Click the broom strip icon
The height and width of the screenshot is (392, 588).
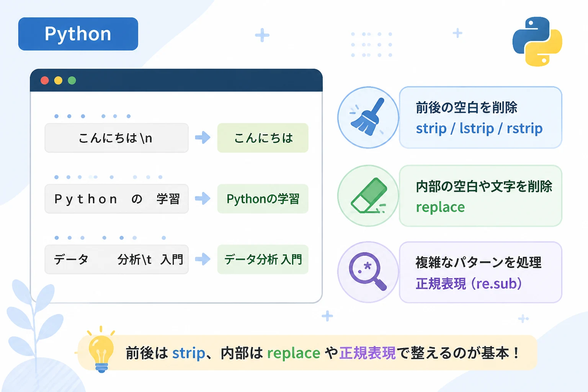coord(368,117)
